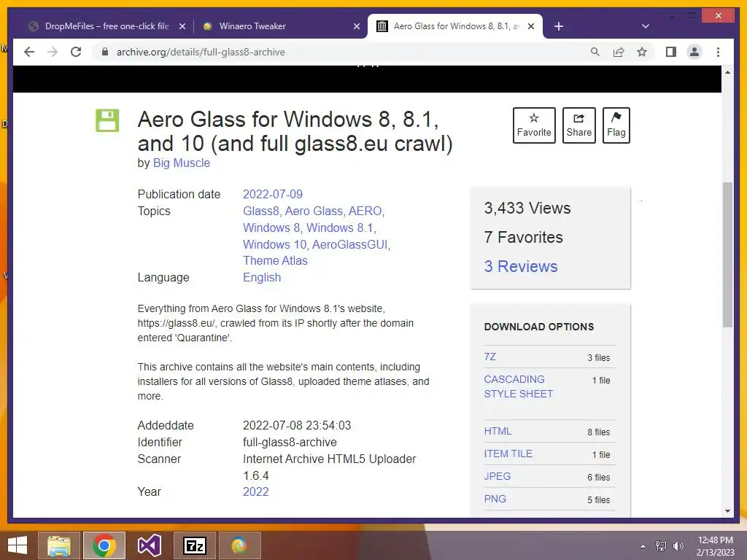Click the Share button on the item
Image resolution: width=747 pixels, height=560 pixels.
click(578, 125)
